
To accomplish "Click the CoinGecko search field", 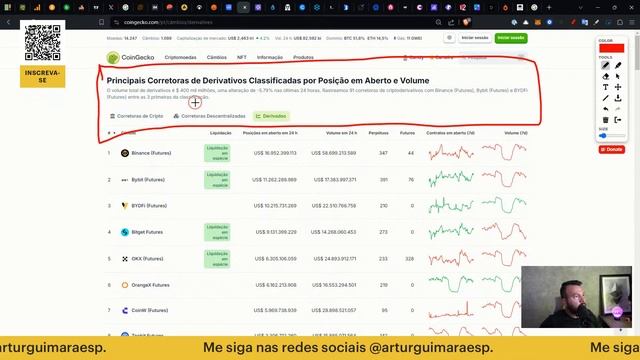I will tap(493, 58).
